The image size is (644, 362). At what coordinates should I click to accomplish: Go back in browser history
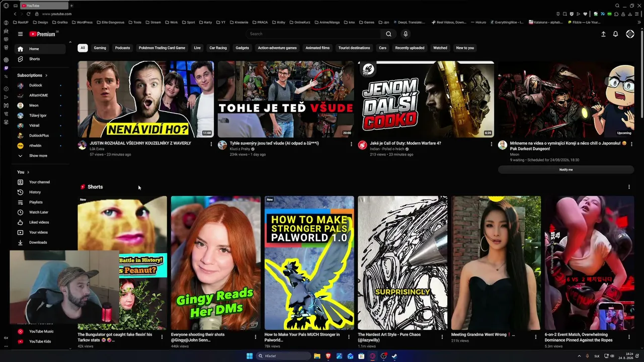pyautogui.click(x=15, y=14)
